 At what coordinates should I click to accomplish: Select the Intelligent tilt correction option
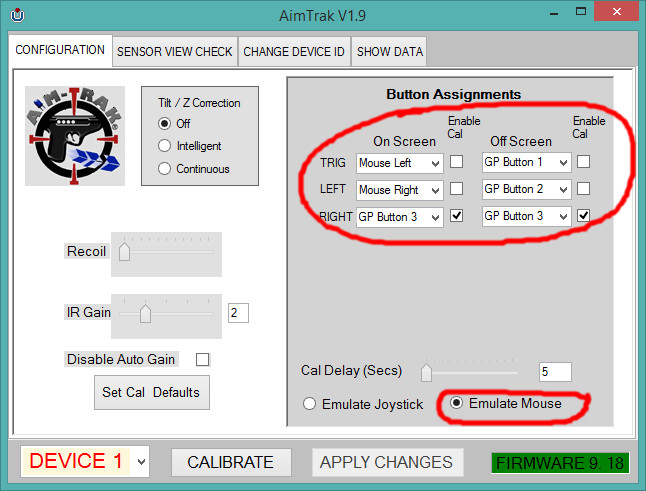(x=166, y=146)
